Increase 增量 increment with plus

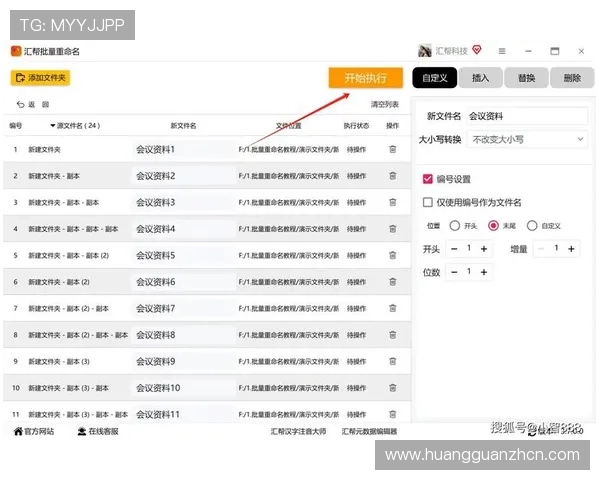point(571,249)
